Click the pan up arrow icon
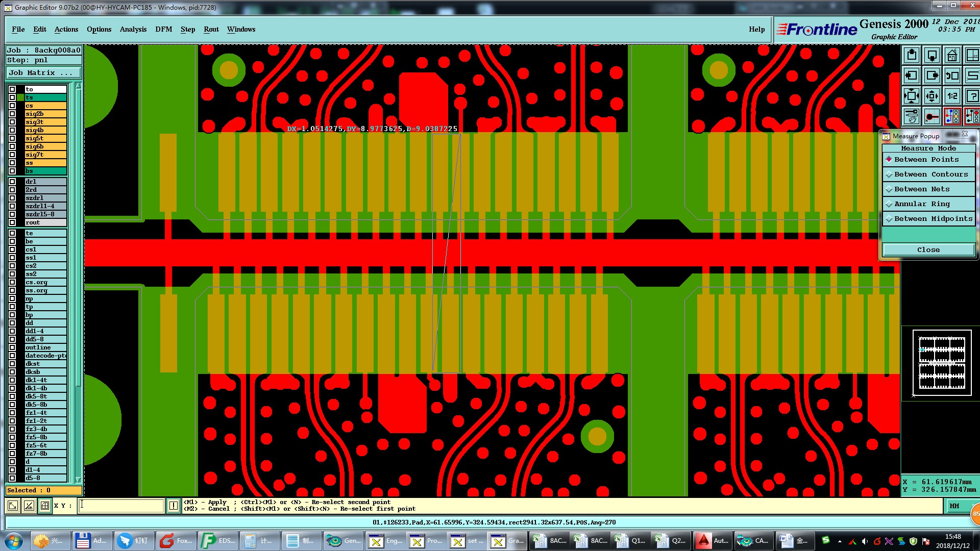This screenshot has width=980, height=551. click(912, 55)
